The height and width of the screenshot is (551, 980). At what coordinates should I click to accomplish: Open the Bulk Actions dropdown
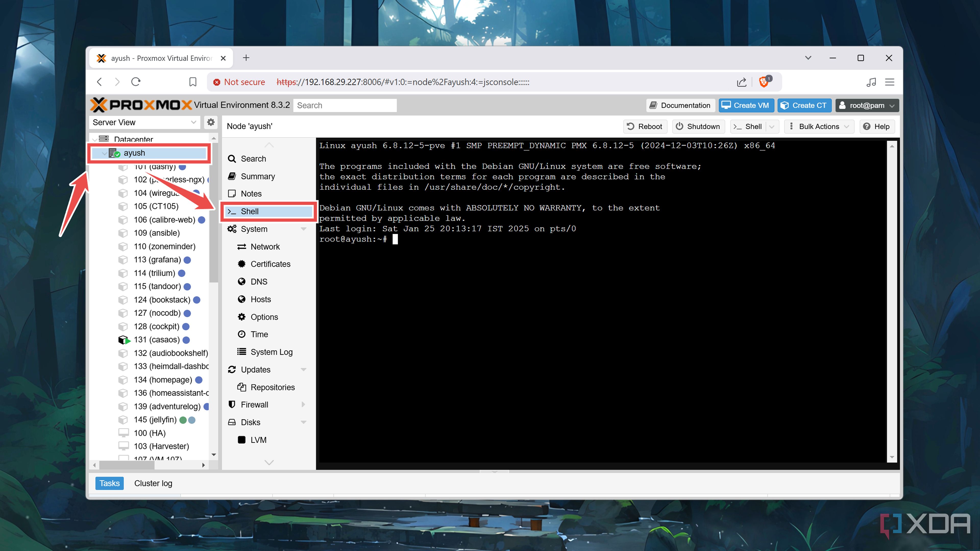819,127
